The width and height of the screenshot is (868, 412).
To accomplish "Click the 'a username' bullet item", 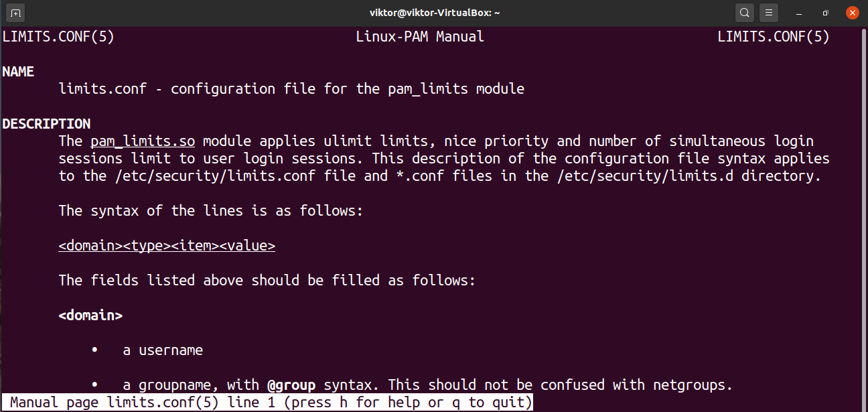I will (163, 350).
